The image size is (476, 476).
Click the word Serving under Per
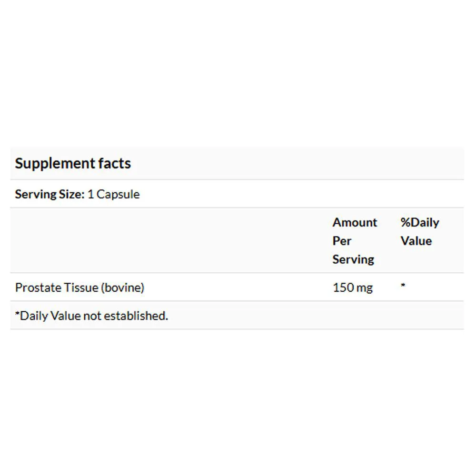pyautogui.click(x=353, y=260)
